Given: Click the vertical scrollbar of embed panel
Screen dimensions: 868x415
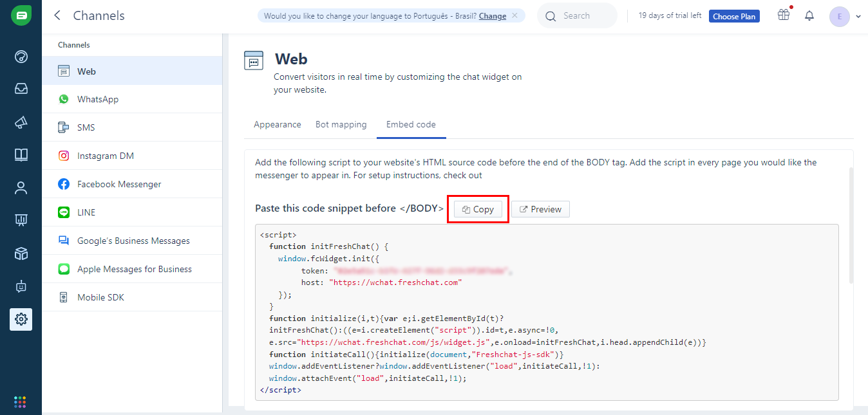Looking at the screenshot, I should [x=851, y=225].
